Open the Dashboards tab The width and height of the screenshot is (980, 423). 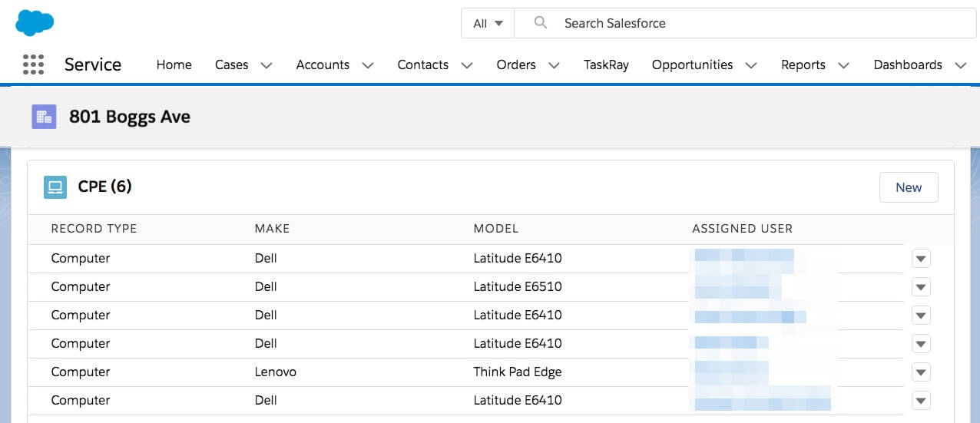coord(908,64)
